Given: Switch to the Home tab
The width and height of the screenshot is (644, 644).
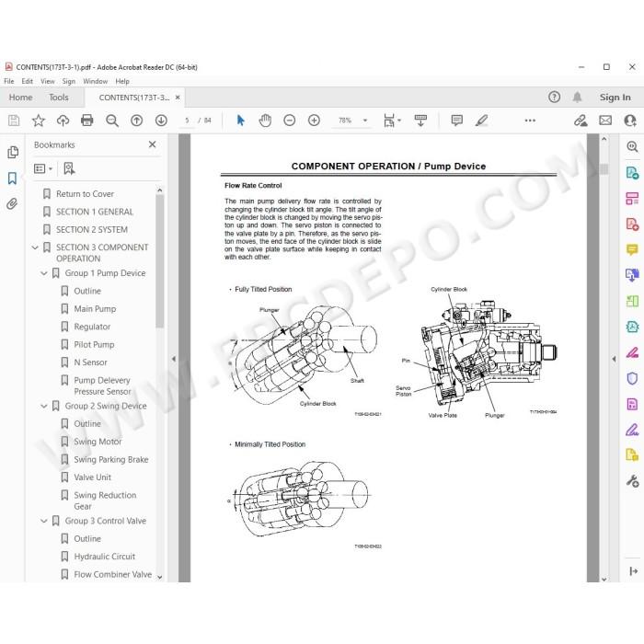Looking at the screenshot, I should pos(20,98).
